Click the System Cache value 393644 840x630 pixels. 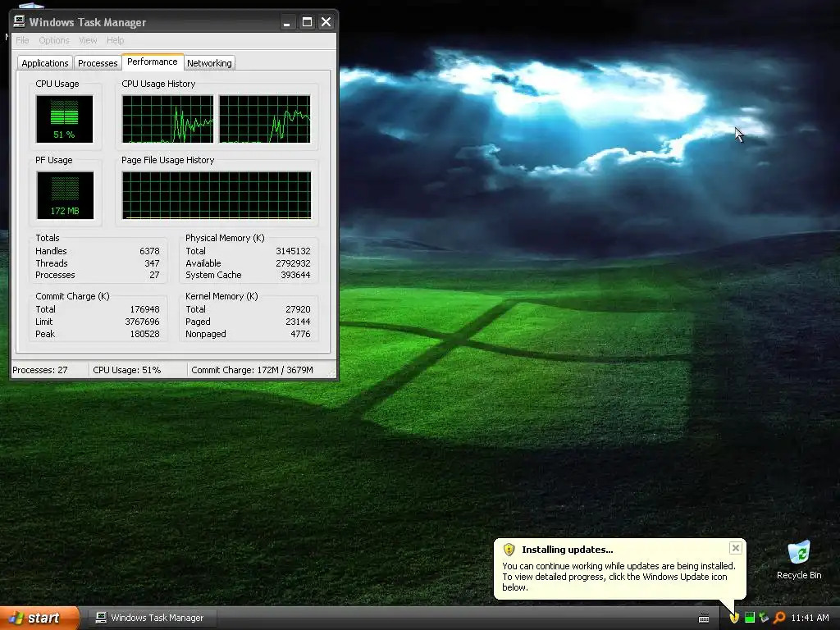(x=295, y=275)
